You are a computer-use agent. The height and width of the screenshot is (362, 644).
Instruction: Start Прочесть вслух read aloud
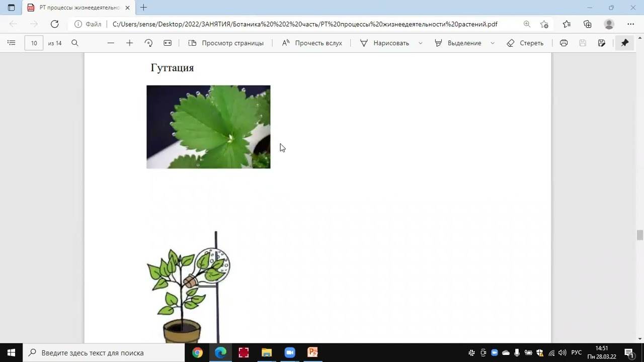click(312, 43)
